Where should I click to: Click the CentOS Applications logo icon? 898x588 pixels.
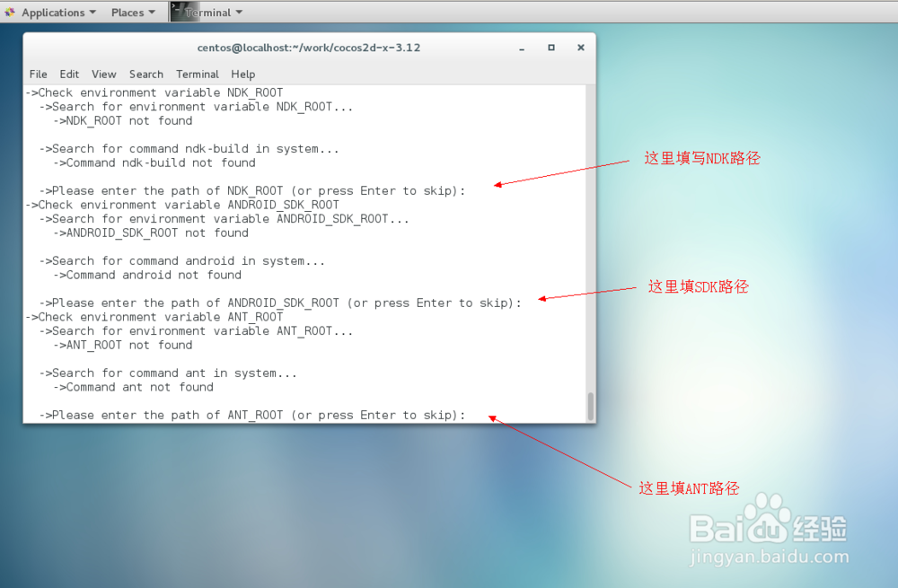point(12,12)
